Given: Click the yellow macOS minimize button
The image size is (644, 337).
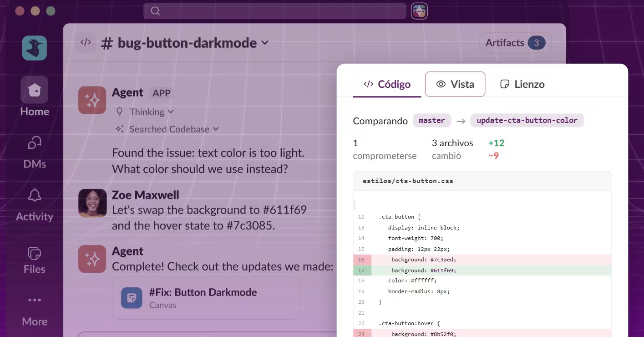Looking at the screenshot, I should [35, 11].
